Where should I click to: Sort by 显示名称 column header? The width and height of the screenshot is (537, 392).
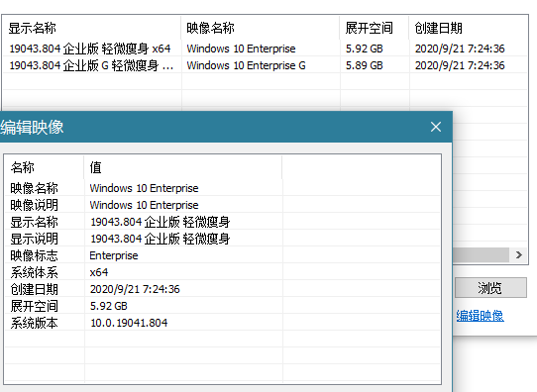[x=92, y=28]
